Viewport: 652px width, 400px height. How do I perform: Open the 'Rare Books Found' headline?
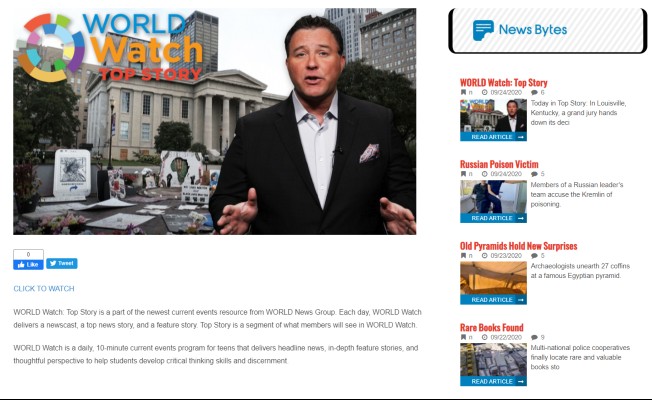(491, 327)
